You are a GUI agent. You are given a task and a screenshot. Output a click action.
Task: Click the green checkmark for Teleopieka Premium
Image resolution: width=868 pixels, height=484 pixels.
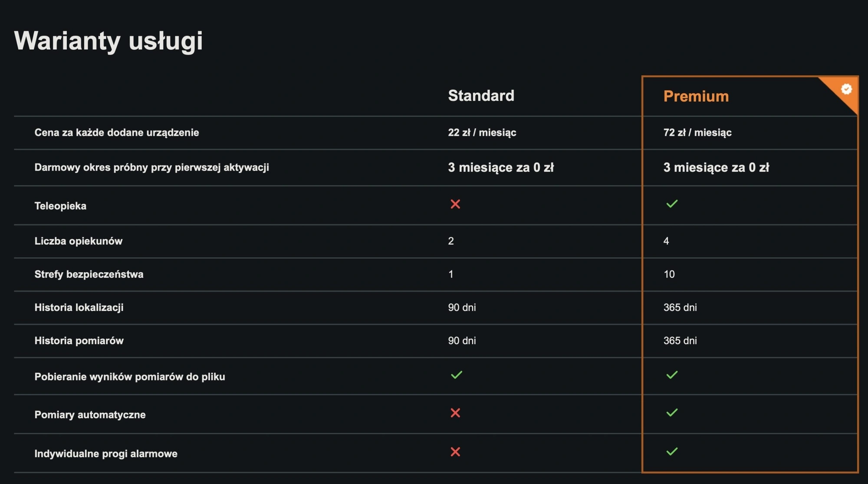point(672,204)
